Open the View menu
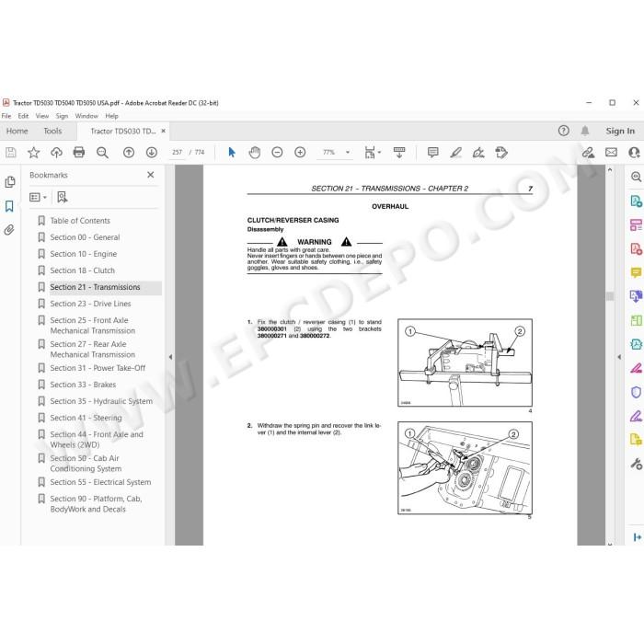The width and height of the screenshot is (644, 644). click(x=42, y=116)
